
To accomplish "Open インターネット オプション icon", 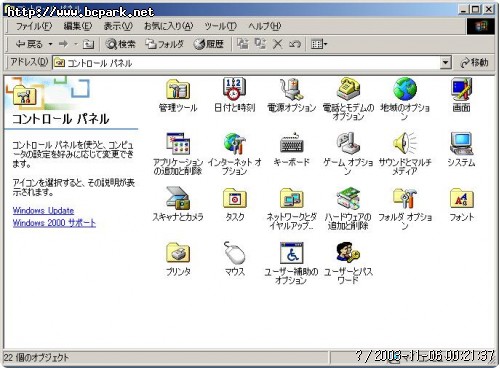I will (x=234, y=144).
